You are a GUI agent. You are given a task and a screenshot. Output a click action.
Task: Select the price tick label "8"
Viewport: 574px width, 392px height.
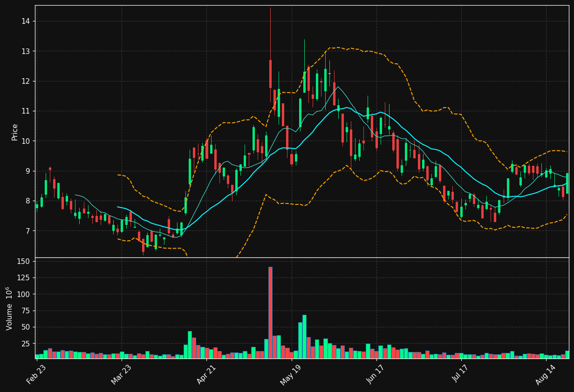pyautogui.click(x=27, y=201)
